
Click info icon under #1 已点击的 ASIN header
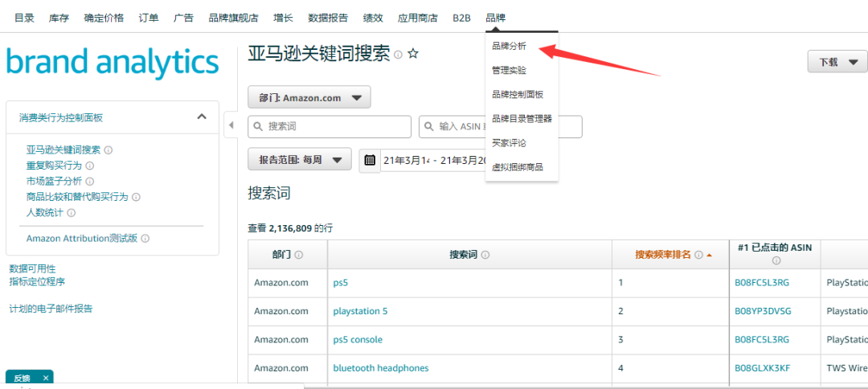click(776, 260)
